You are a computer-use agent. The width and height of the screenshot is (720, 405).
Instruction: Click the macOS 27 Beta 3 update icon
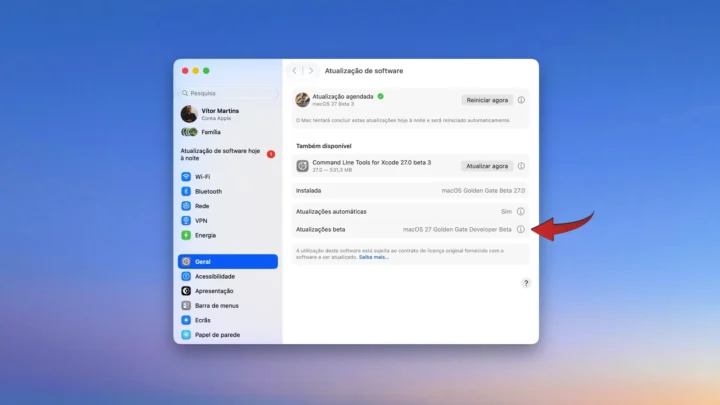click(302, 100)
